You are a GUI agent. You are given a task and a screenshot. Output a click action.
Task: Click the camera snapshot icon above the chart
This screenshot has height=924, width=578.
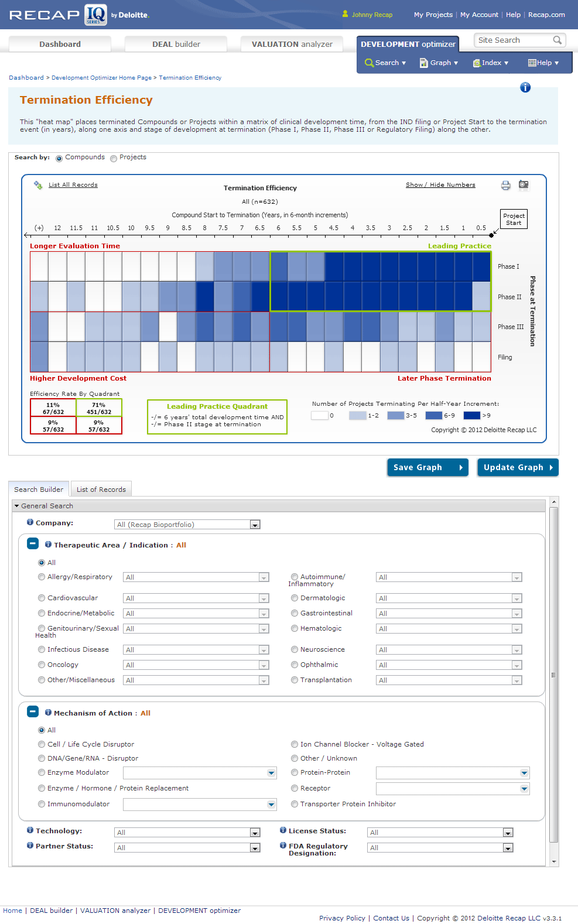[x=524, y=185]
